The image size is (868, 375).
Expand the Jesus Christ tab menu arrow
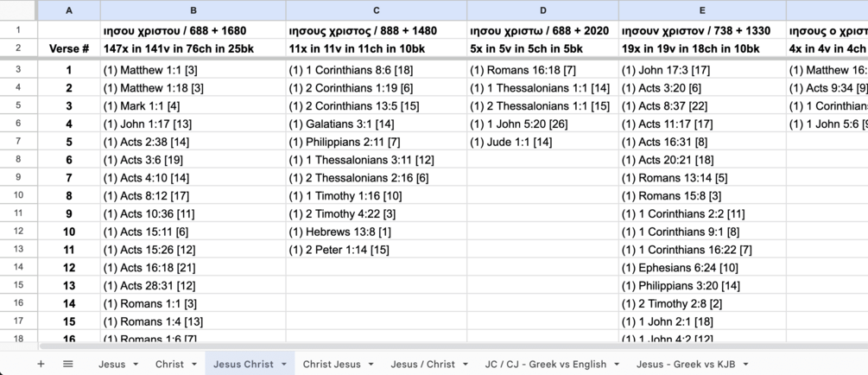284,365
